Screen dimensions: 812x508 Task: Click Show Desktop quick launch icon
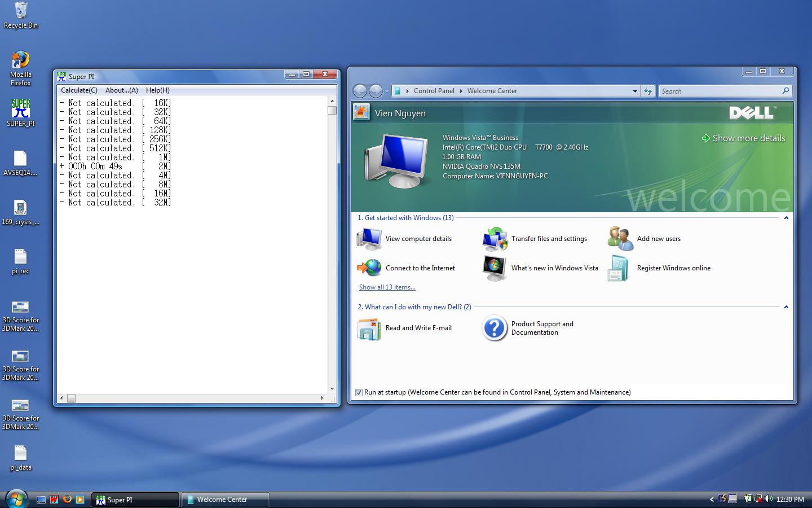(x=41, y=500)
